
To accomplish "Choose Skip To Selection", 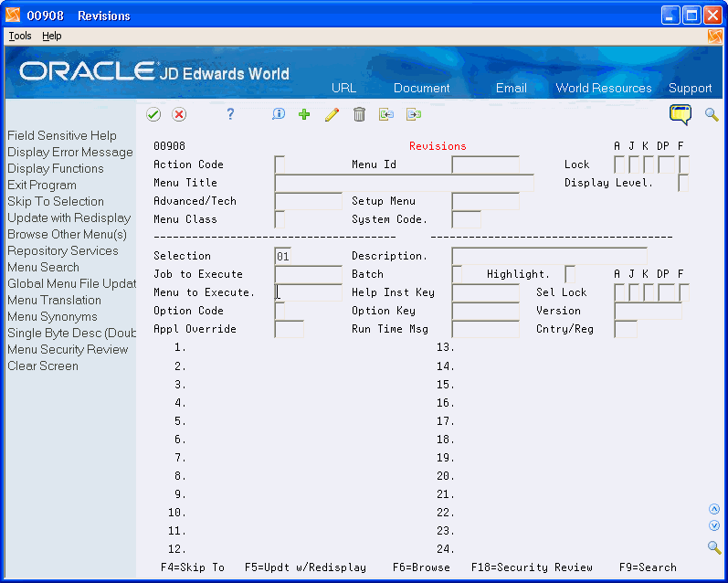I will 55,201.
